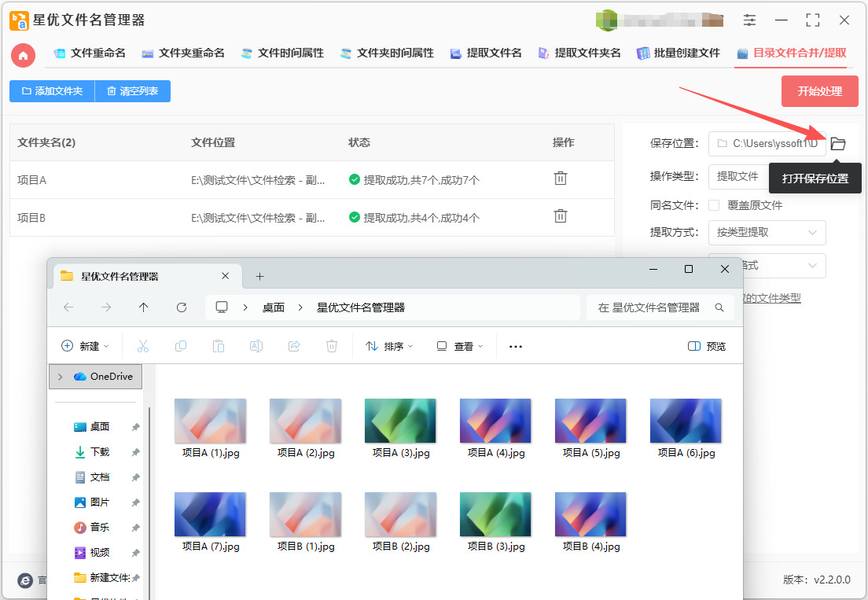
Task: Switch to the 文件重命名 tab
Action: click(x=89, y=53)
